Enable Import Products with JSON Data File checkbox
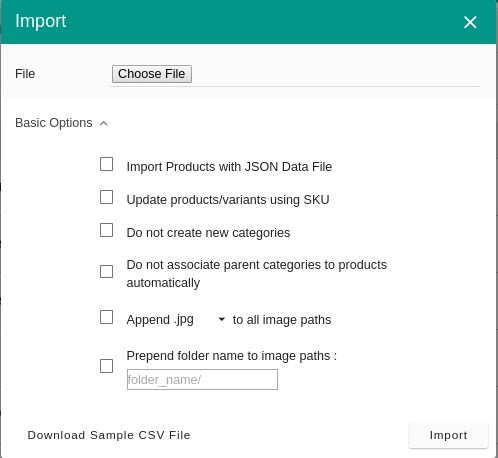 (x=106, y=164)
